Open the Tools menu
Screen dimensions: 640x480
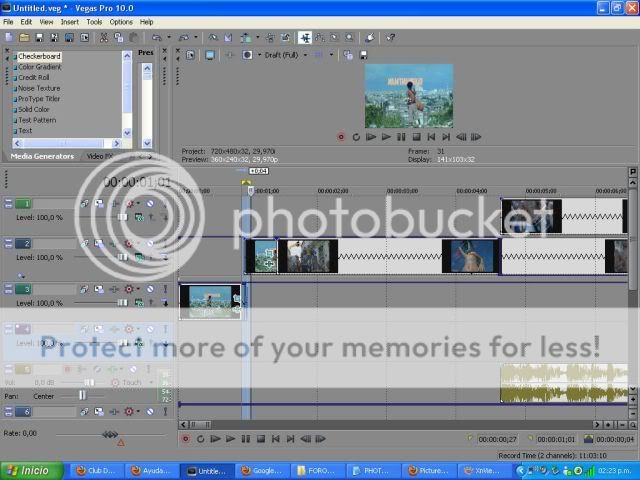point(94,22)
